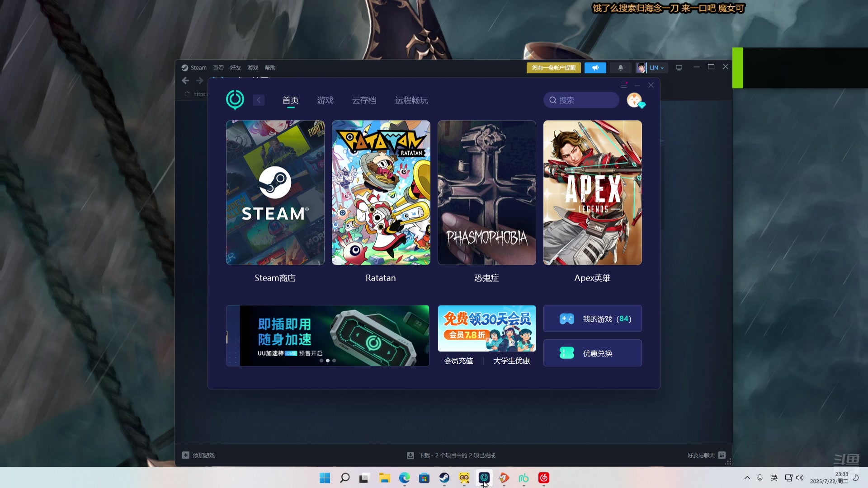Click the Steam announcements megaphone icon
Screen dimensions: 868x488
[595, 68]
